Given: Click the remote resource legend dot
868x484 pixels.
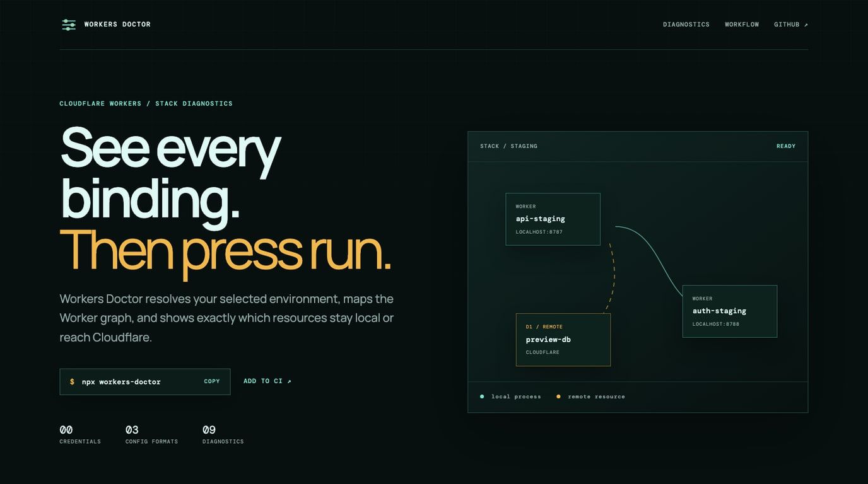Looking at the screenshot, I should (x=558, y=396).
